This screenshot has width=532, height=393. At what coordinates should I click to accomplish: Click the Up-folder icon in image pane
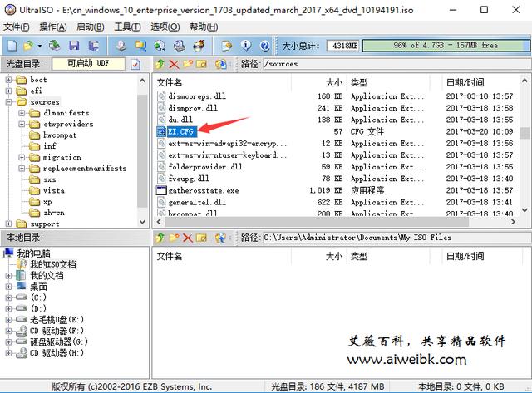[x=160, y=64]
